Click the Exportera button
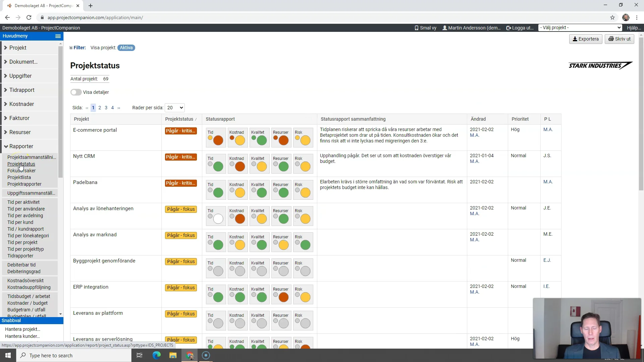 (x=586, y=39)
